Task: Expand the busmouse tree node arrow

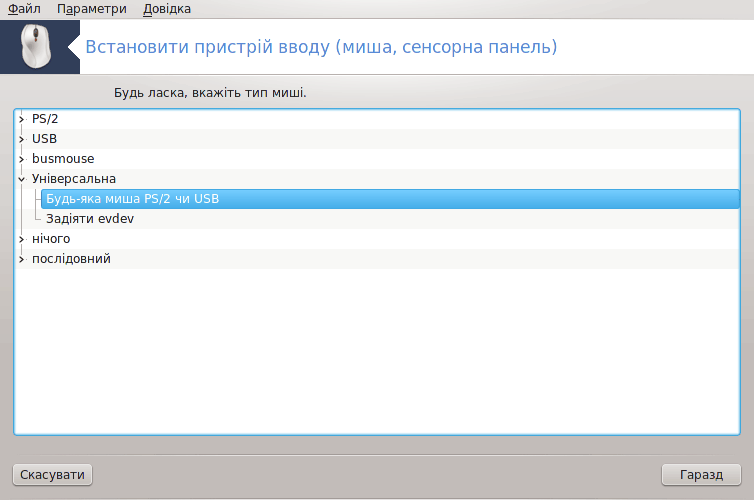Action: (21, 159)
